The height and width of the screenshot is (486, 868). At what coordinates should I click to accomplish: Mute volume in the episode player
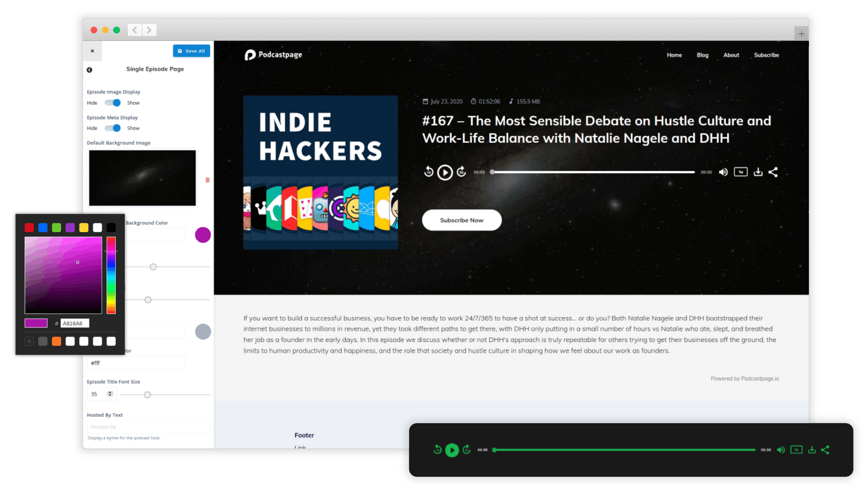(723, 172)
